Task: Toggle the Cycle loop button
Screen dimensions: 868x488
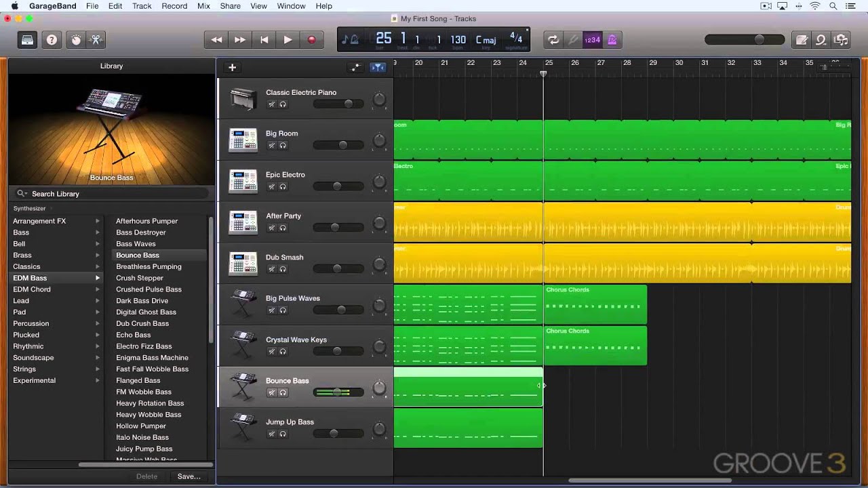Action: click(553, 40)
